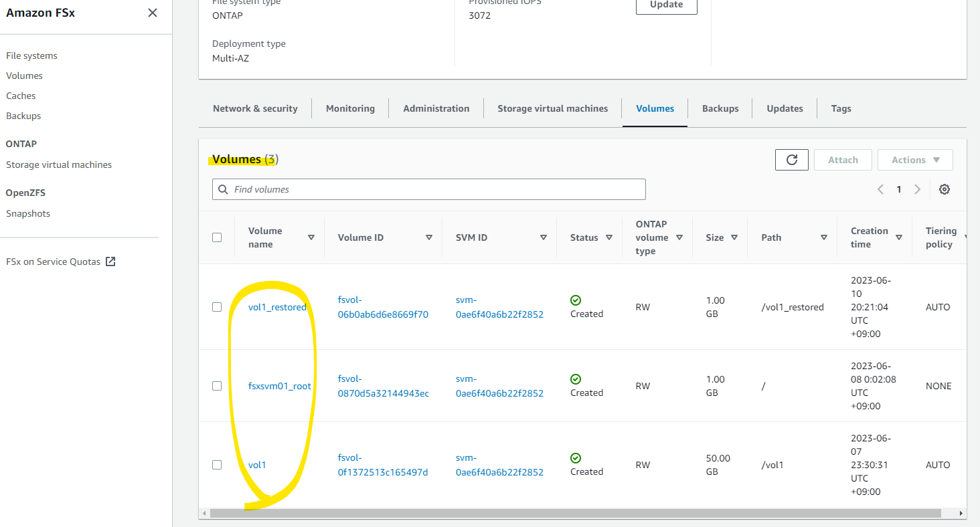Image resolution: width=980 pixels, height=527 pixels.
Task: Select the Volumes tab
Action: click(655, 108)
